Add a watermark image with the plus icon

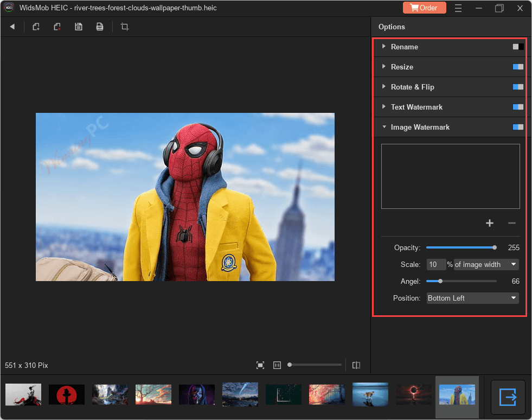[x=489, y=223]
